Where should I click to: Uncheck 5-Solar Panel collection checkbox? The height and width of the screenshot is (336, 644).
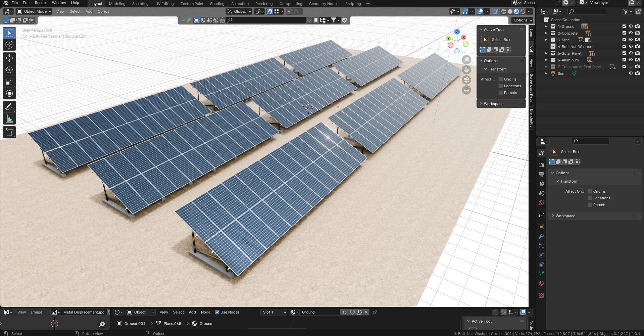click(x=624, y=53)
